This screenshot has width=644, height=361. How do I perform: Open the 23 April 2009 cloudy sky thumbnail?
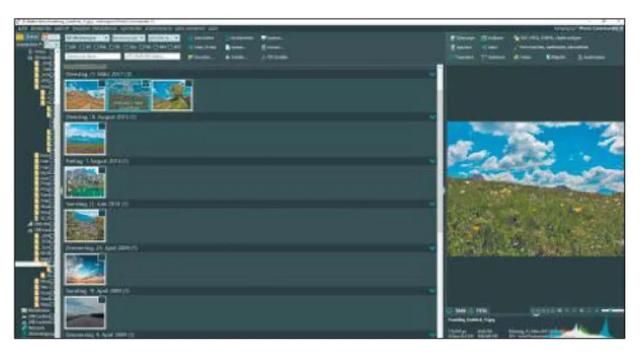point(85,269)
